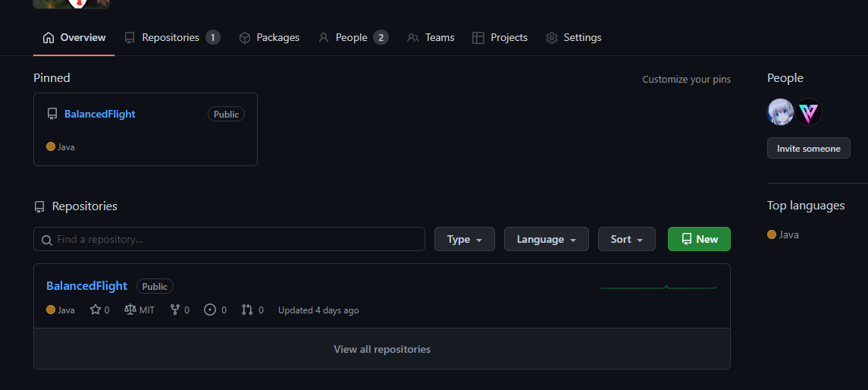Click the pull requests icon
868x390 pixels.
(247, 310)
